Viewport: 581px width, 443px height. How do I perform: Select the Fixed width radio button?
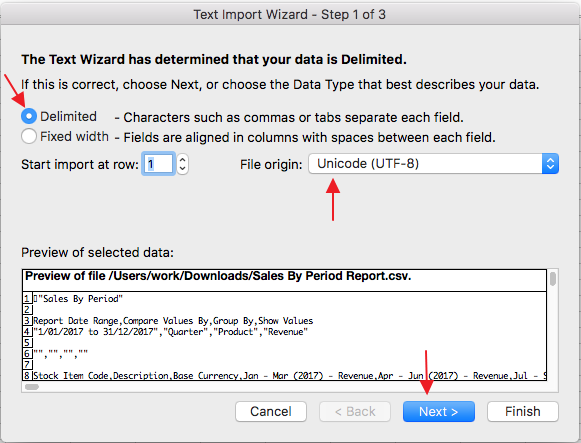(29, 136)
